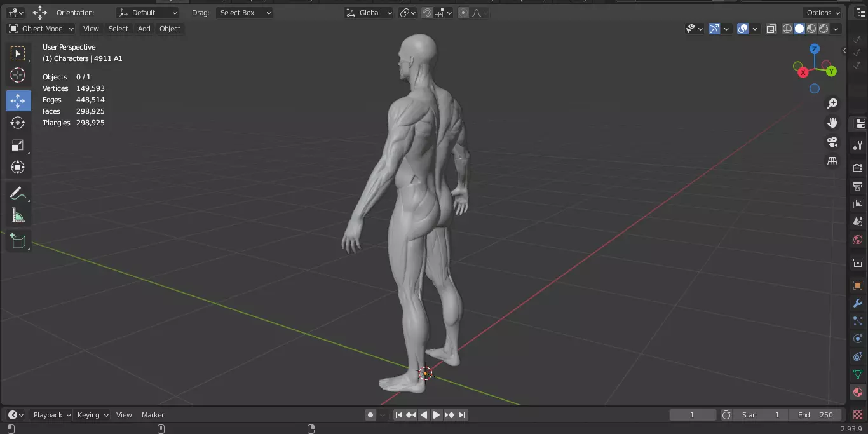Open the Object Mode dropdown
The width and height of the screenshot is (868, 434).
(x=41, y=29)
